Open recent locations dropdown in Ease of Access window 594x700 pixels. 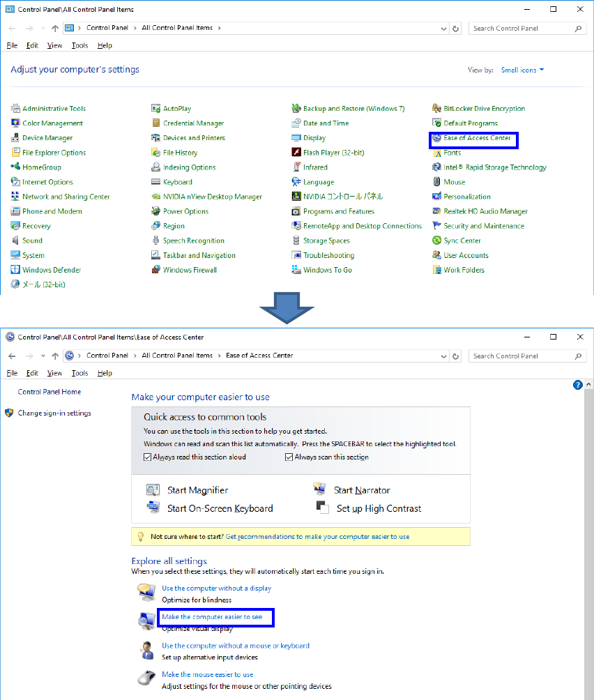[x=43, y=356]
